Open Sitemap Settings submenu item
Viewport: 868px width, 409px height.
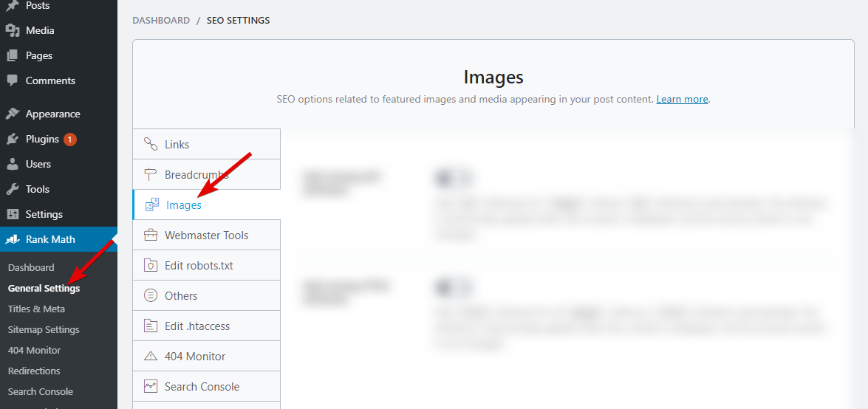coord(44,329)
